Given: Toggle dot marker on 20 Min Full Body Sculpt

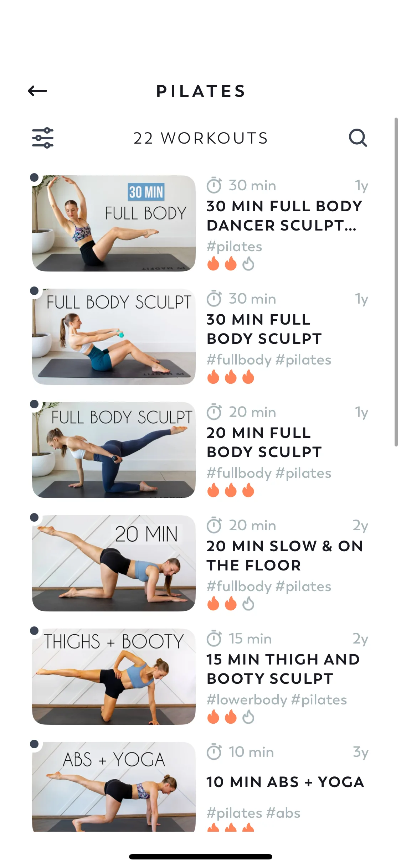Looking at the screenshot, I should coord(34,404).
